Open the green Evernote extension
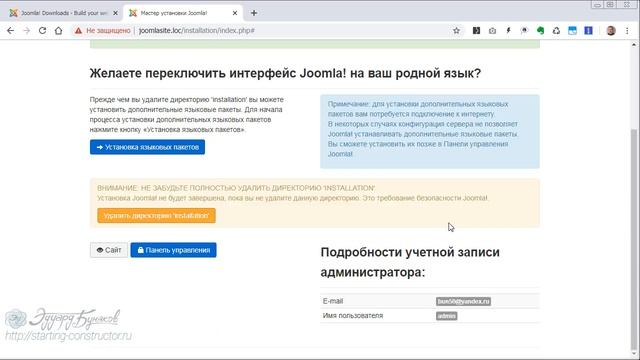This screenshot has width=640, height=360. pos(540,31)
